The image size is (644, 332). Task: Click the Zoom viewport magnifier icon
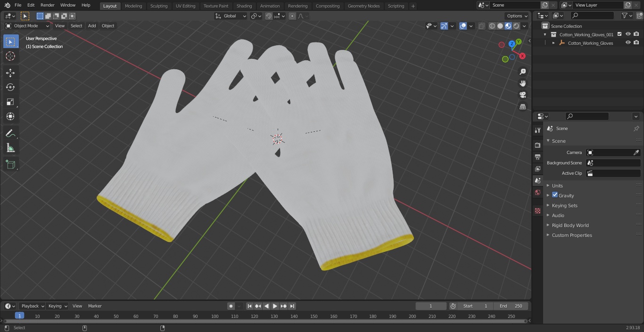522,72
